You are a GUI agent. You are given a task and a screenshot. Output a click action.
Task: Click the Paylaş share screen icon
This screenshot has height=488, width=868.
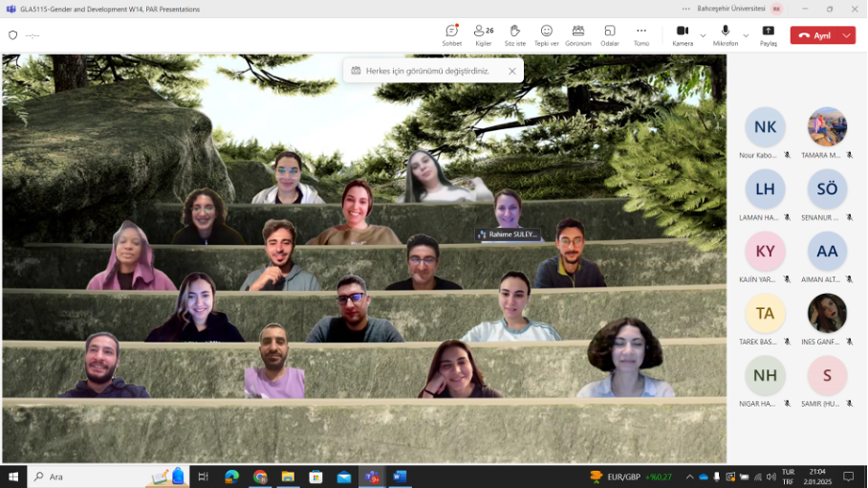(768, 35)
